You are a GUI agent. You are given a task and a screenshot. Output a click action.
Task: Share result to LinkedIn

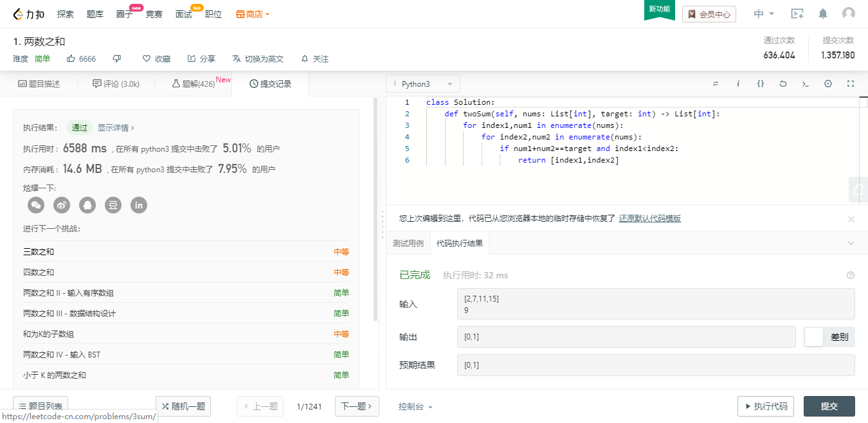pyautogui.click(x=139, y=205)
